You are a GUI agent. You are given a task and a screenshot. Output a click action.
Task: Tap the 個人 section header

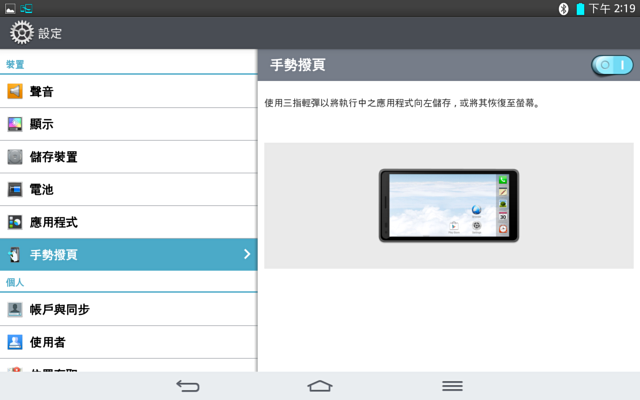pyautogui.click(x=15, y=282)
